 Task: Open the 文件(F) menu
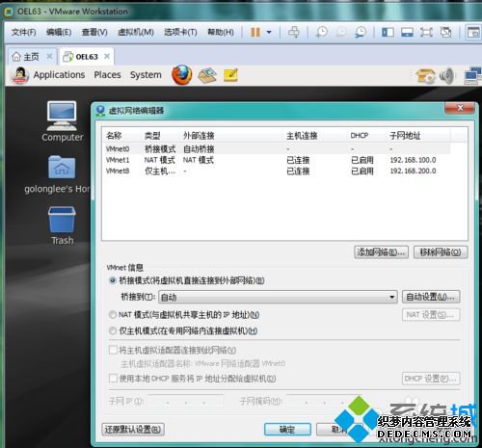(23, 32)
